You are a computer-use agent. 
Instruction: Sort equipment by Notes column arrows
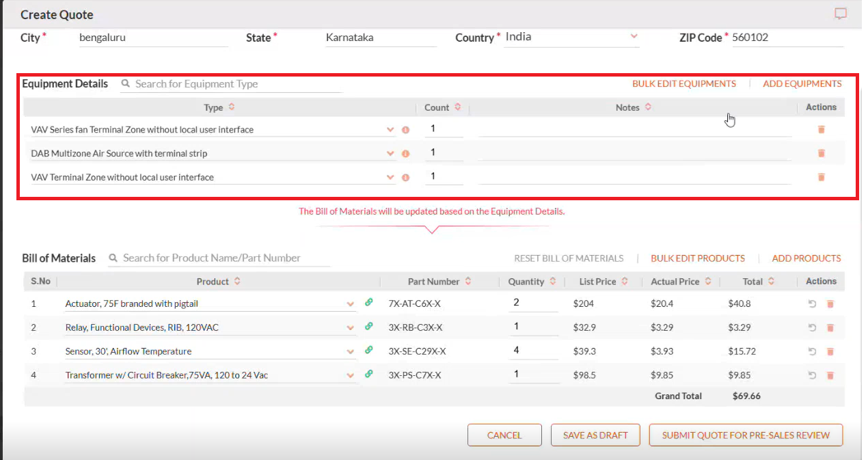[648, 107]
